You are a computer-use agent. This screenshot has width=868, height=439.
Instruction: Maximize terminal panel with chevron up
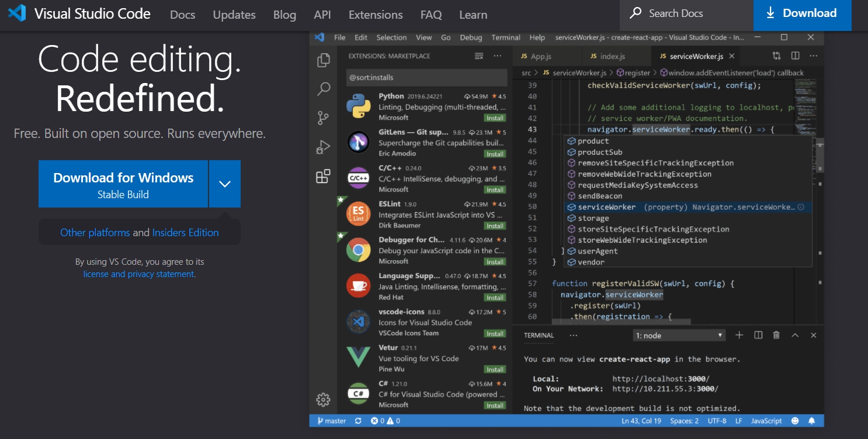point(795,335)
